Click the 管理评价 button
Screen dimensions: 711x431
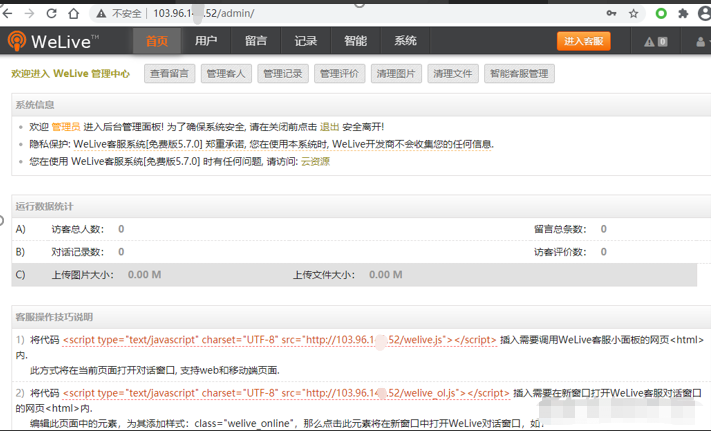point(340,73)
